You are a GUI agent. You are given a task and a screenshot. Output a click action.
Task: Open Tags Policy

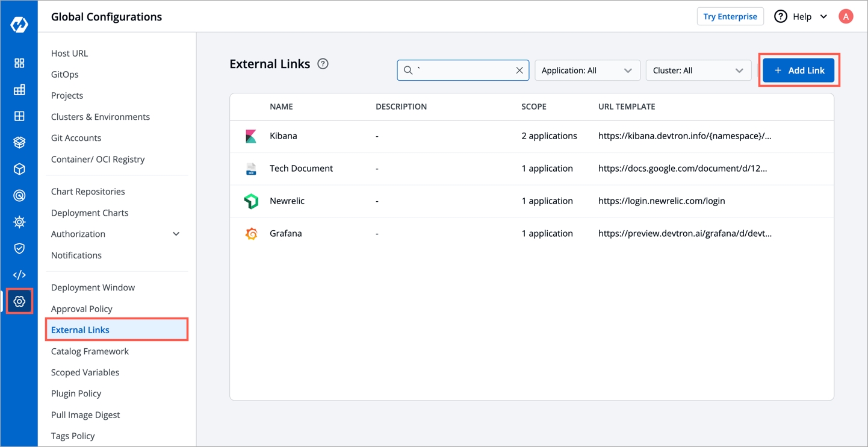coord(73,436)
